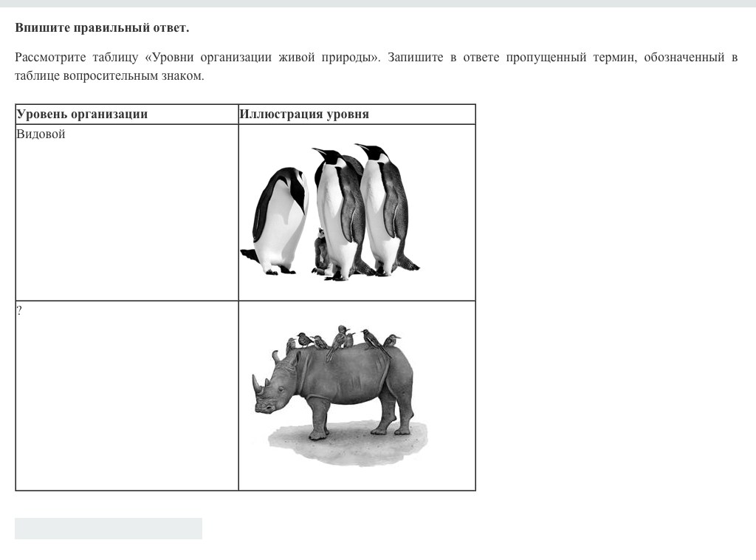Viewport: 756px width, 560px height.
Task: Click the rhino's front horn
Action: (257, 384)
